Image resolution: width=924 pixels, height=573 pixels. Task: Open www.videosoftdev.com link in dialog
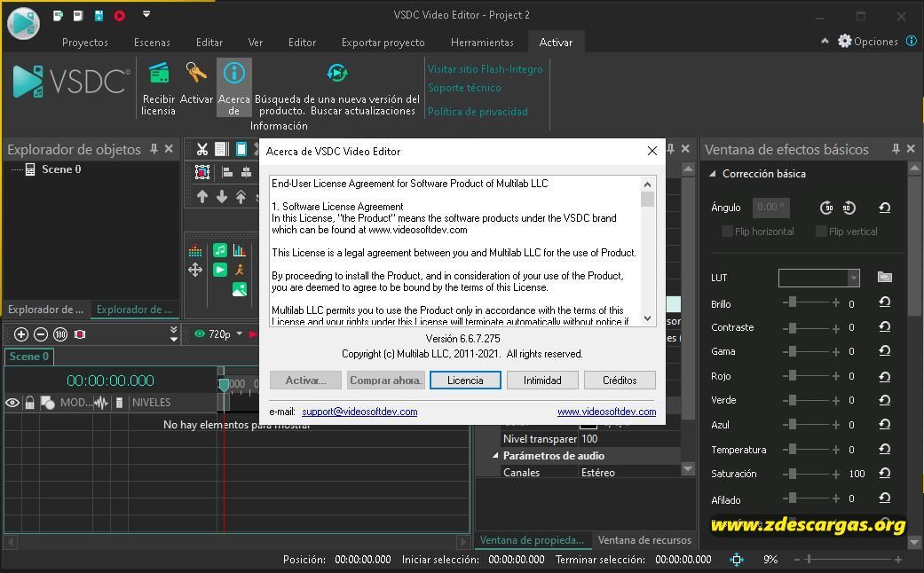[x=606, y=412]
